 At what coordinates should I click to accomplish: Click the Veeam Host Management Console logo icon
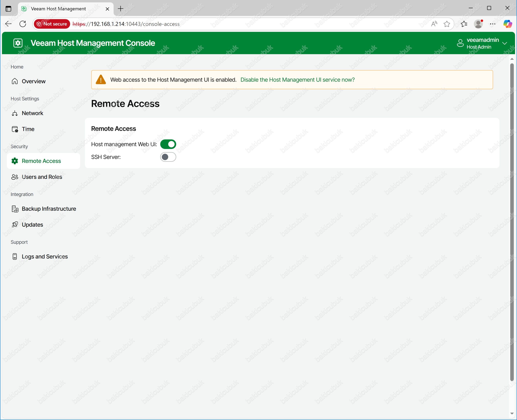point(18,43)
